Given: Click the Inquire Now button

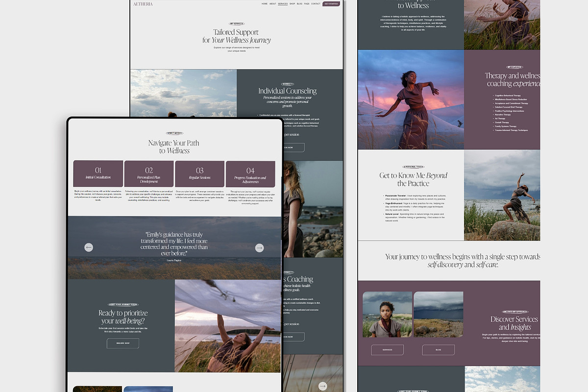Looking at the screenshot, I should [x=123, y=343].
